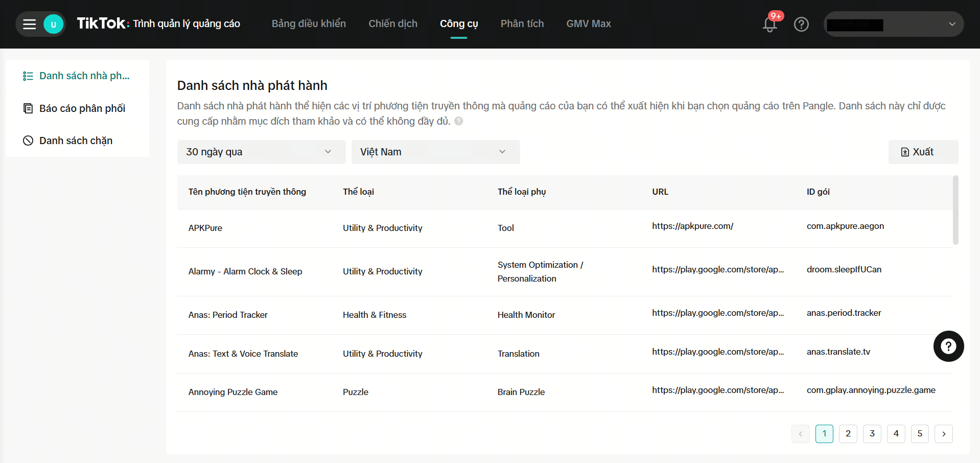Click the Thể loại phụ column header
The image size is (980, 463).
pos(522,192)
